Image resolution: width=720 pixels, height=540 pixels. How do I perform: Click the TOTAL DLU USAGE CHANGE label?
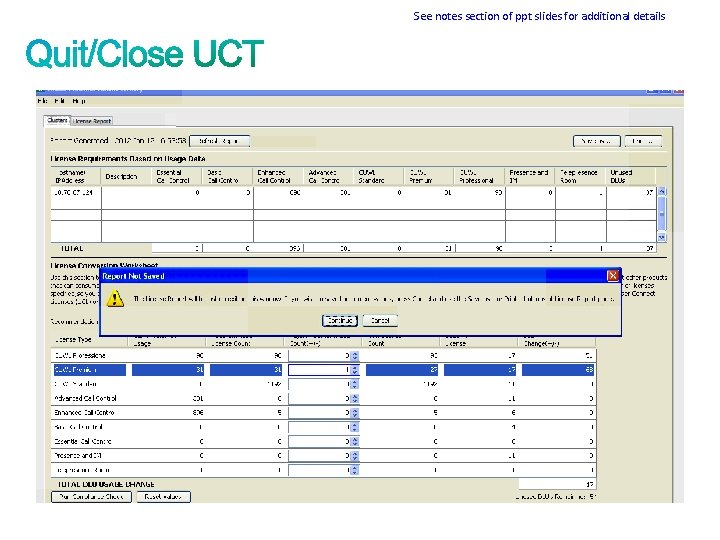[x=106, y=484]
